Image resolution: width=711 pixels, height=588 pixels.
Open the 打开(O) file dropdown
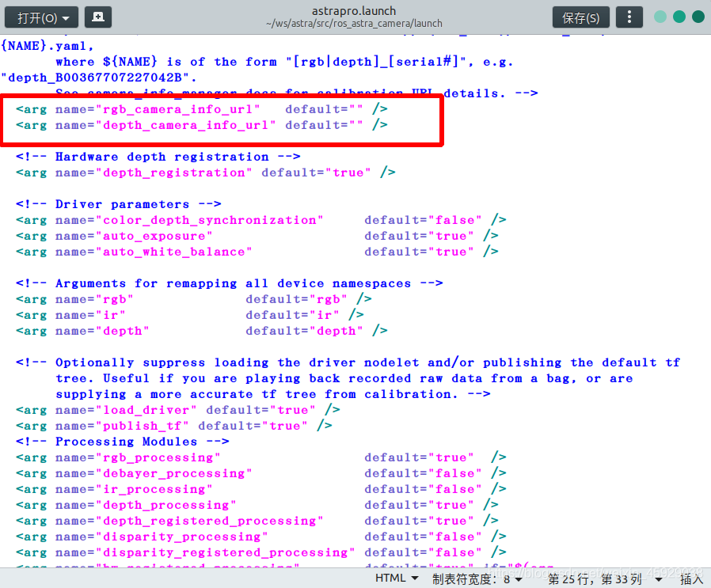[x=41, y=17]
